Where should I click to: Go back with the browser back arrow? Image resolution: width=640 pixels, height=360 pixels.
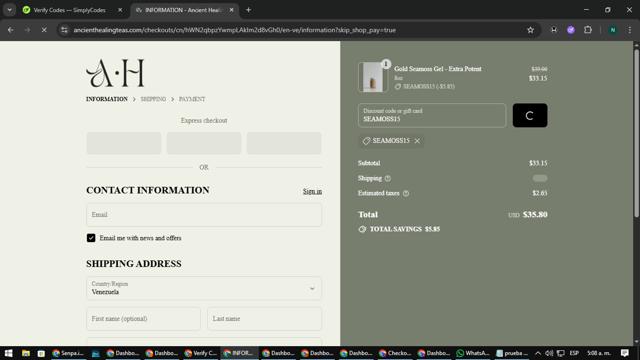tap(11, 30)
